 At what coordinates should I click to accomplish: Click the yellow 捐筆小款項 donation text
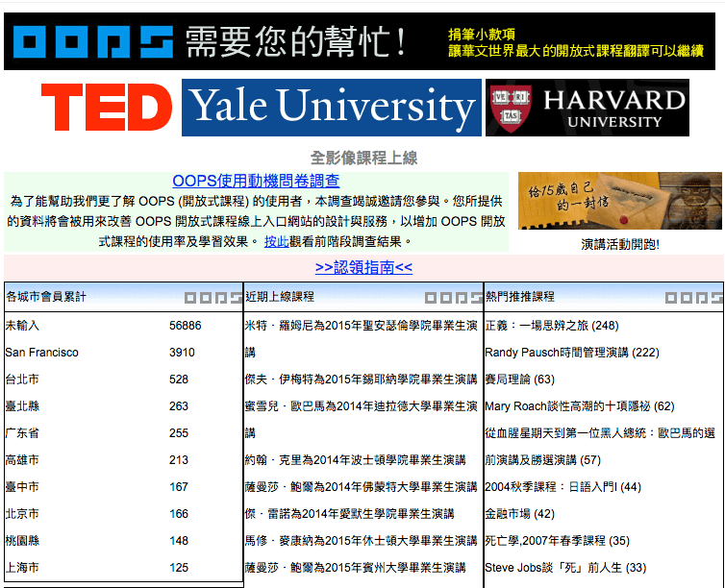pyautogui.click(x=482, y=35)
